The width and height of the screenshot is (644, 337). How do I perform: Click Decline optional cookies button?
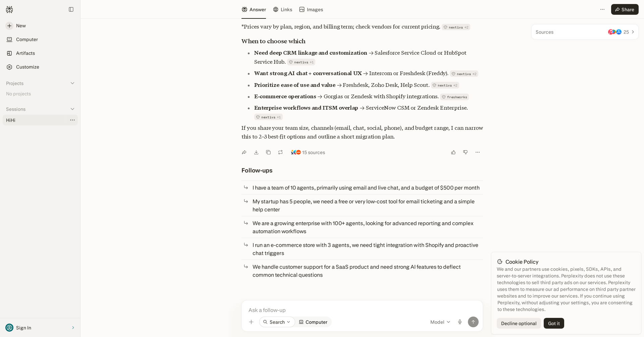[x=519, y=323]
